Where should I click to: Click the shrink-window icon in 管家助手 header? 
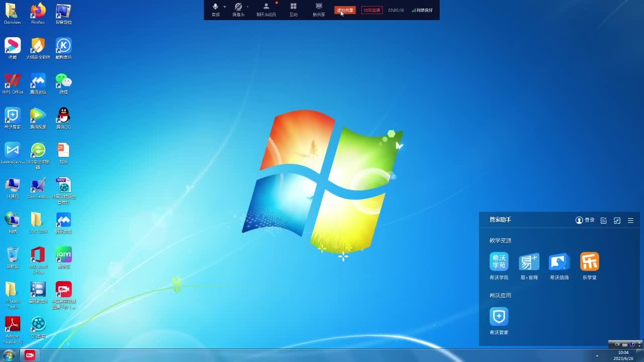coord(617,221)
